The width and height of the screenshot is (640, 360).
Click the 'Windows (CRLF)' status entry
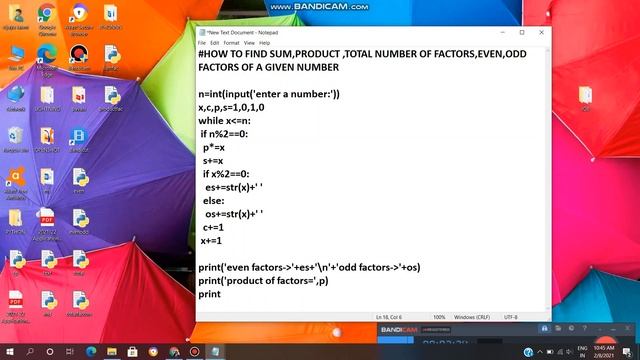click(472, 317)
